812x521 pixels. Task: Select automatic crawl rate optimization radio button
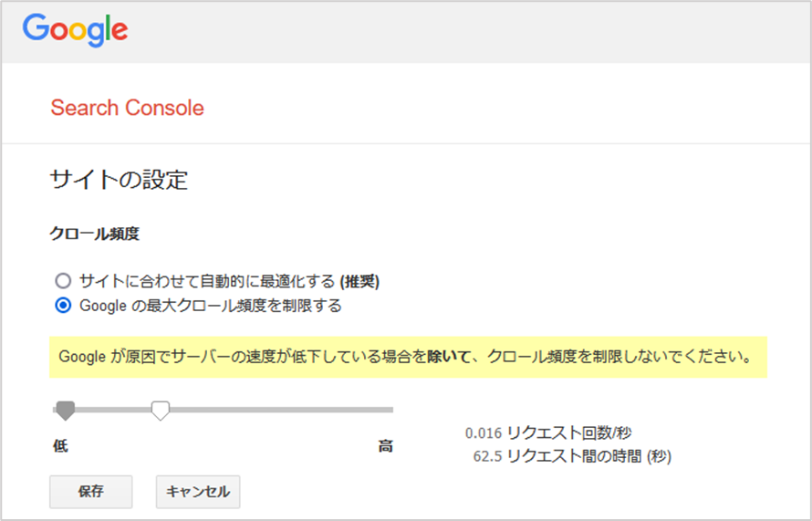(x=63, y=281)
